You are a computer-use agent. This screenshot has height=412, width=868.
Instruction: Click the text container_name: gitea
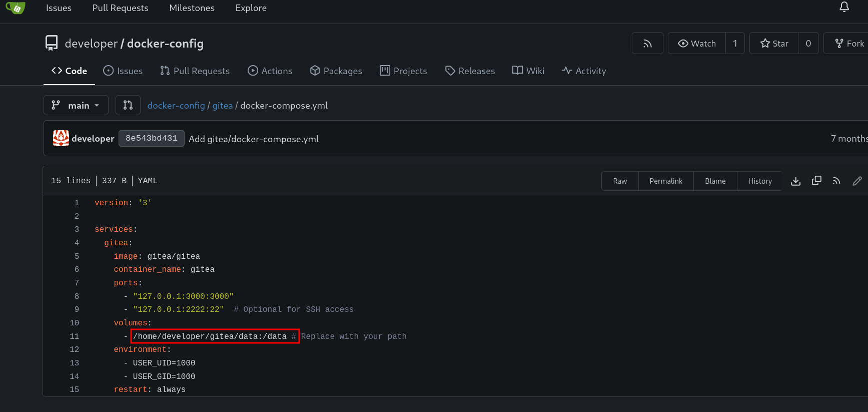coord(164,269)
